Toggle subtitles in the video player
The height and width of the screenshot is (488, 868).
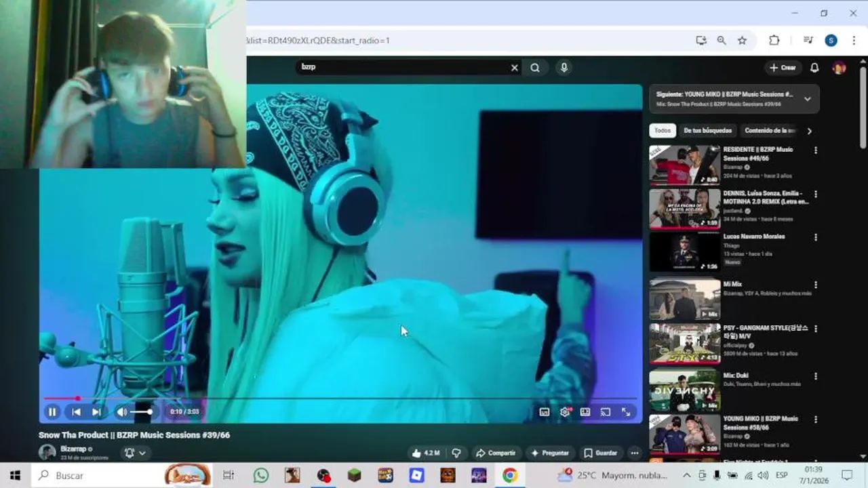pyautogui.click(x=544, y=411)
